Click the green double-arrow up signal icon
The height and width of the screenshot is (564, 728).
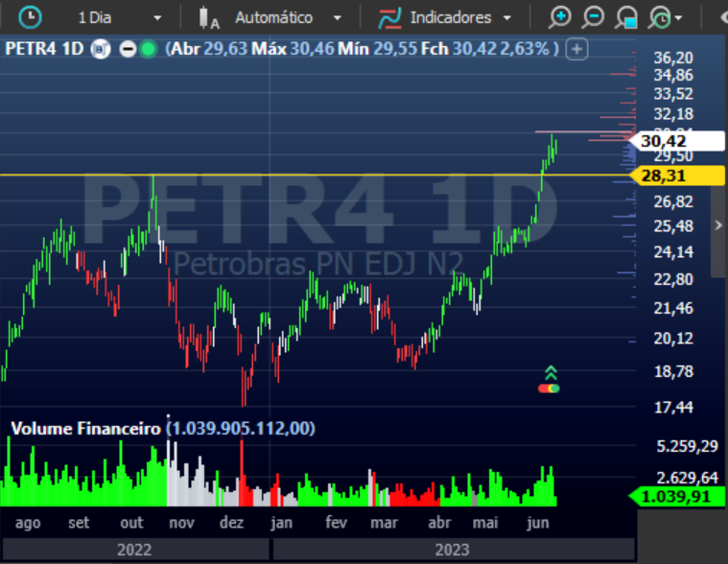pos(551,373)
